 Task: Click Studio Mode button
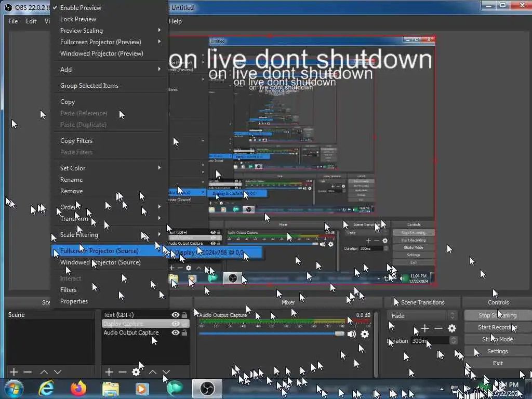(x=498, y=339)
